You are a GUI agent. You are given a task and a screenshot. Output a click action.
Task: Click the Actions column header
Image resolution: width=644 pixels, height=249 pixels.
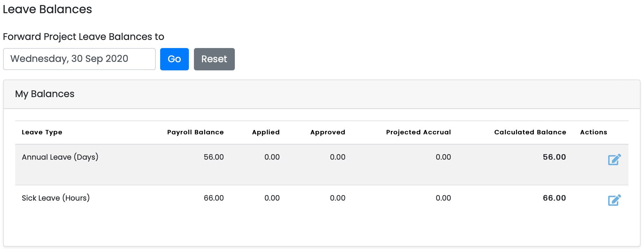tap(593, 132)
